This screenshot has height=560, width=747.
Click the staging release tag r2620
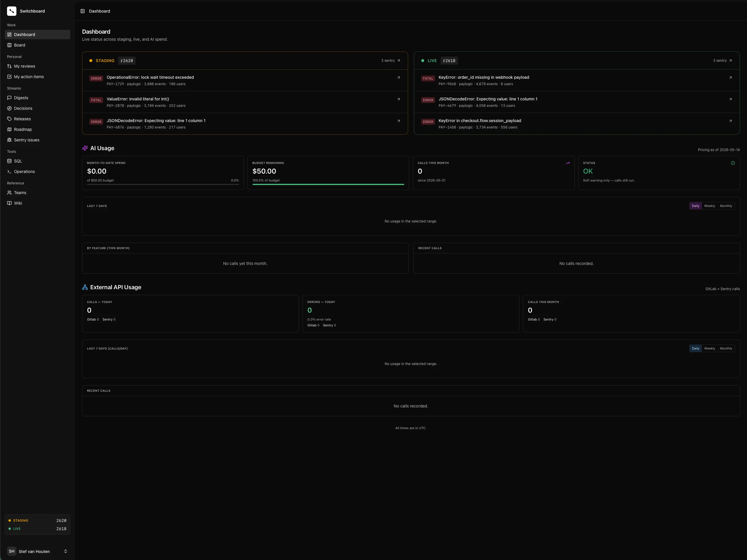(127, 61)
